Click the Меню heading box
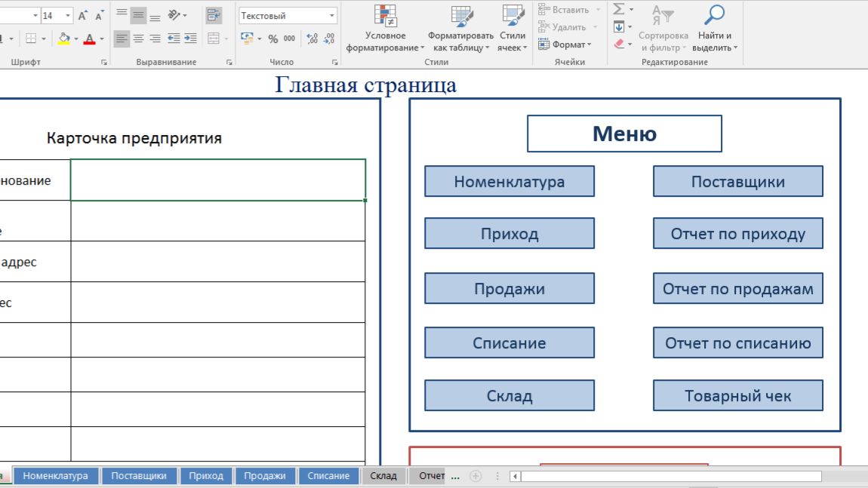Image resolution: width=868 pixels, height=488 pixels. click(x=624, y=134)
